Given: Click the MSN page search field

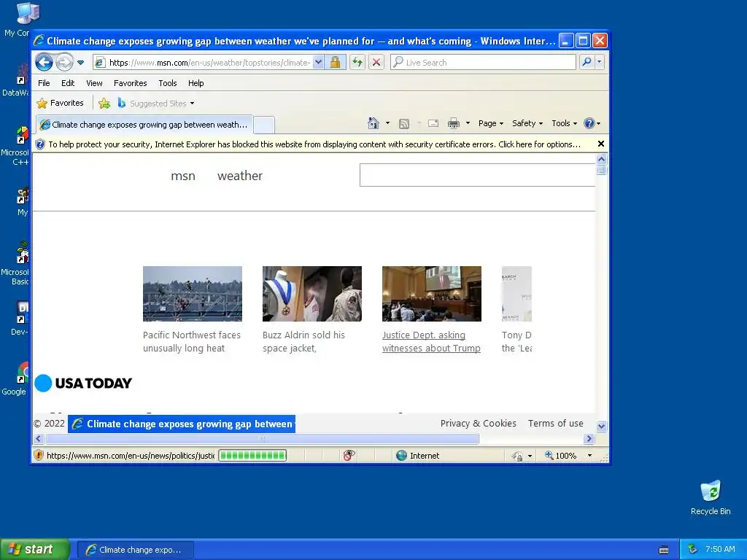Looking at the screenshot, I should (477, 175).
